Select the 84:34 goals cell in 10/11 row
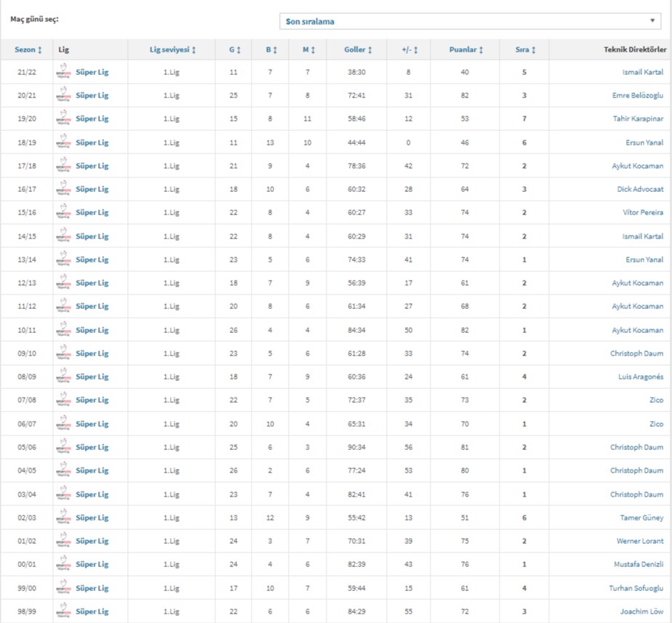 coord(356,330)
